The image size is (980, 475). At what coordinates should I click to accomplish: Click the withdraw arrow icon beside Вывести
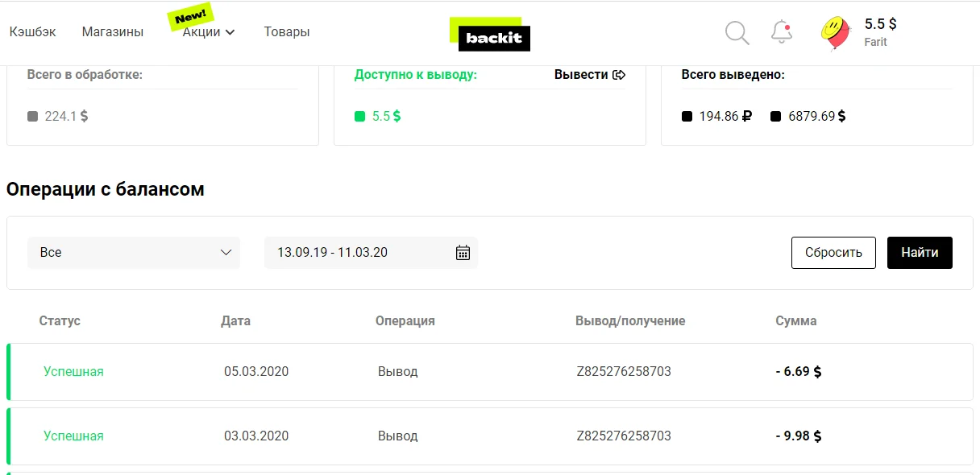click(x=619, y=75)
